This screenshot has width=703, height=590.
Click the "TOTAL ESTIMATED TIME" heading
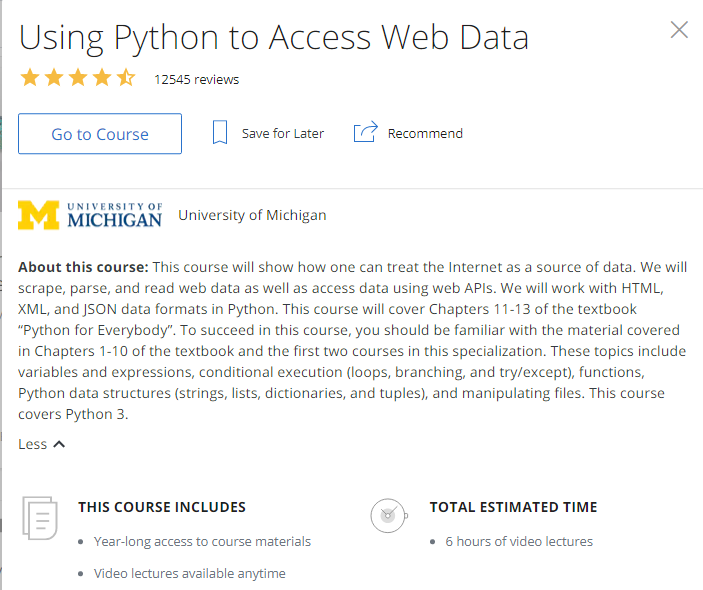(x=513, y=507)
